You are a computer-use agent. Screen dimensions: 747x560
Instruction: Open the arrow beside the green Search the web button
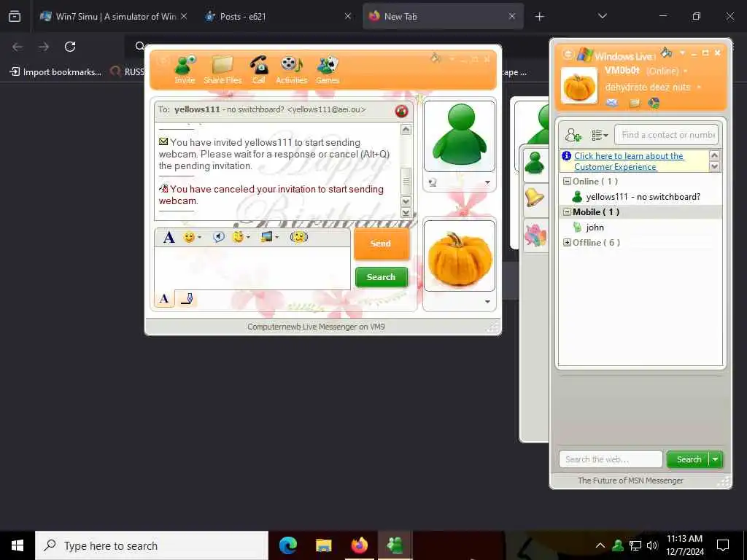click(x=716, y=459)
